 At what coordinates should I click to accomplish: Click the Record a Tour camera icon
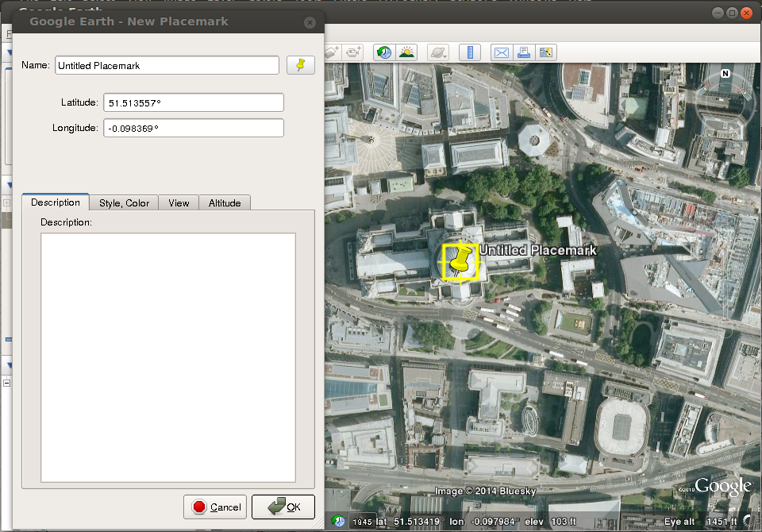click(353, 52)
